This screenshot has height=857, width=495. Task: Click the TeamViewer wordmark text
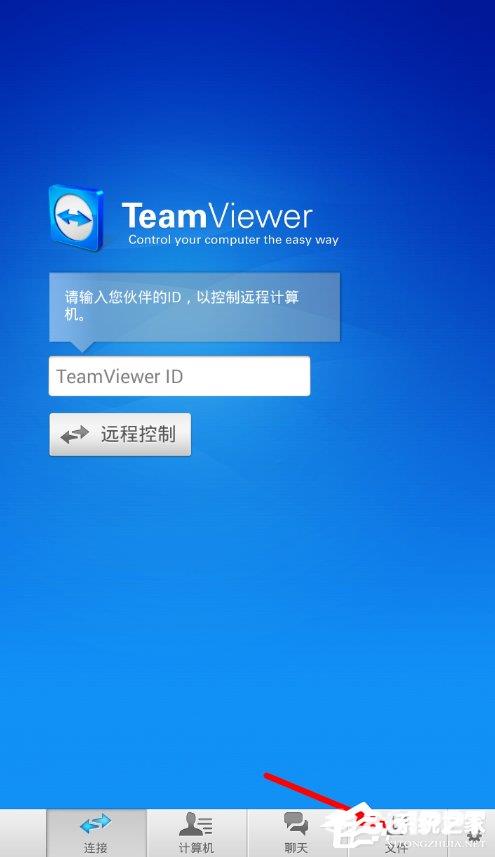[x=217, y=216]
